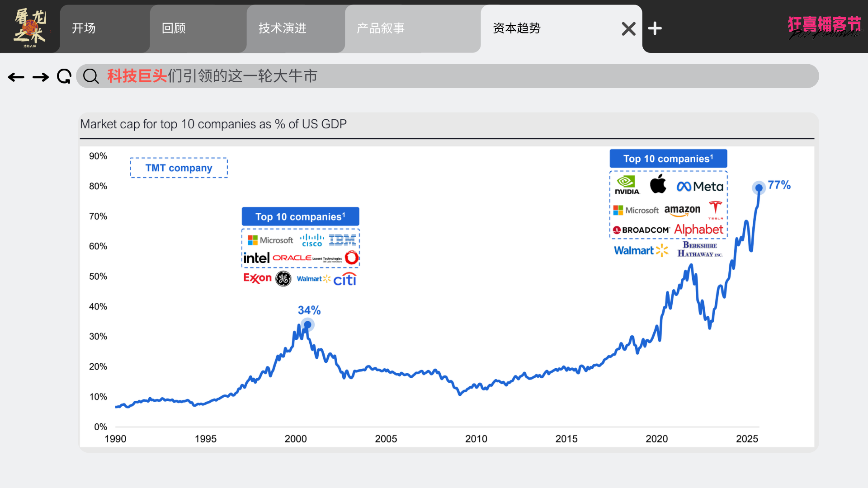The width and height of the screenshot is (868, 488).
Task: Click the dragon logo in top-left corner
Action: coord(30,27)
